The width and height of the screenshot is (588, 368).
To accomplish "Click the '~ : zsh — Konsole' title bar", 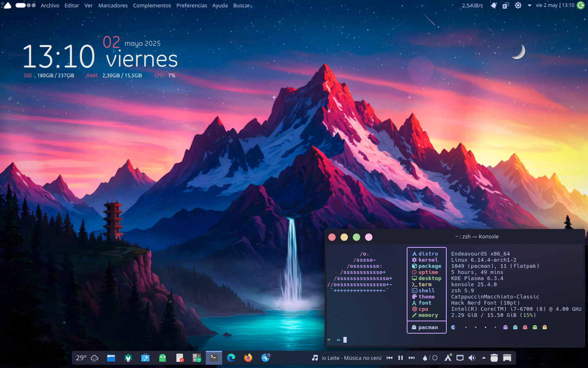I will click(x=477, y=237).
